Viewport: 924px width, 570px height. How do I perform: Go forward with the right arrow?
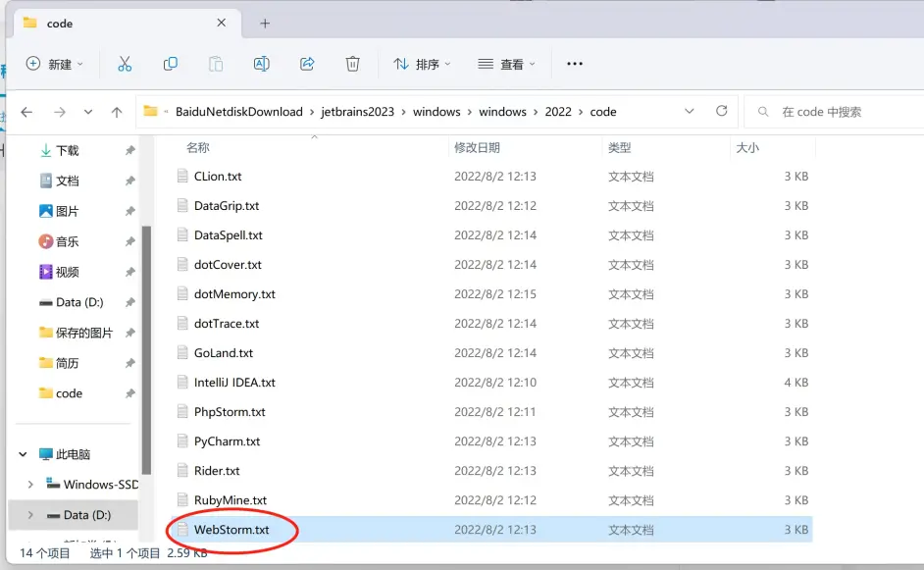click(60, 112)
